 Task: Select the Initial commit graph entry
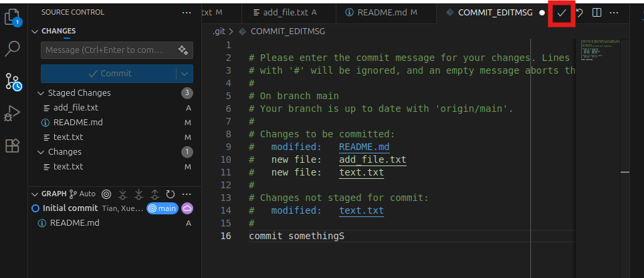pyautogui.click(x=115, y=208)
